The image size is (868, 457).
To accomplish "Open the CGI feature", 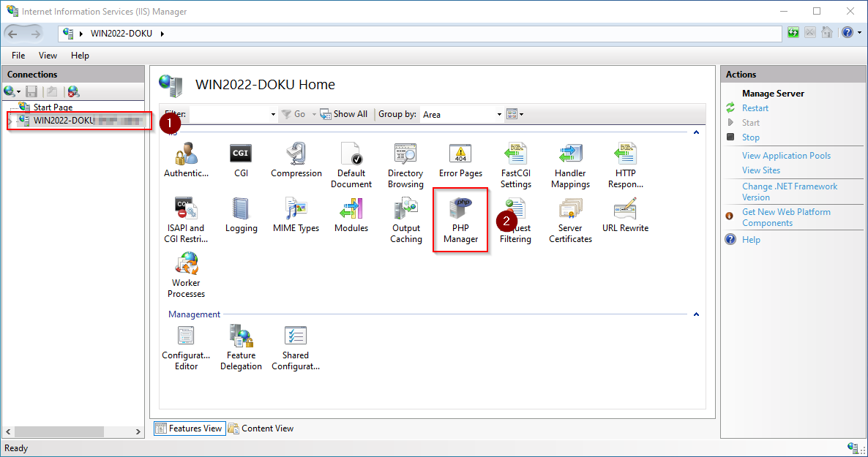I will point(241,160).
